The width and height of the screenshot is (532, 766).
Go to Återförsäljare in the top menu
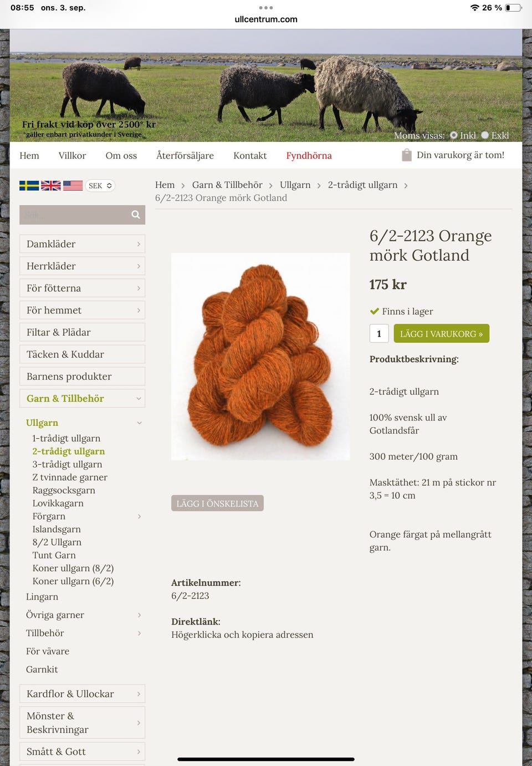point(185,156)
